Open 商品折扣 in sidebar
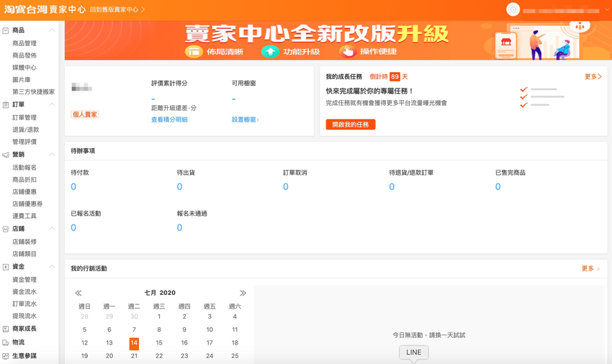The image size is (612, 364). [x=24, y=179]
